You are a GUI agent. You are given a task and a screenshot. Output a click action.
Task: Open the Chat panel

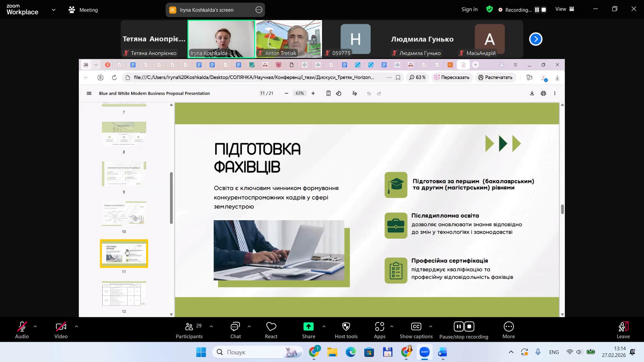235,327
